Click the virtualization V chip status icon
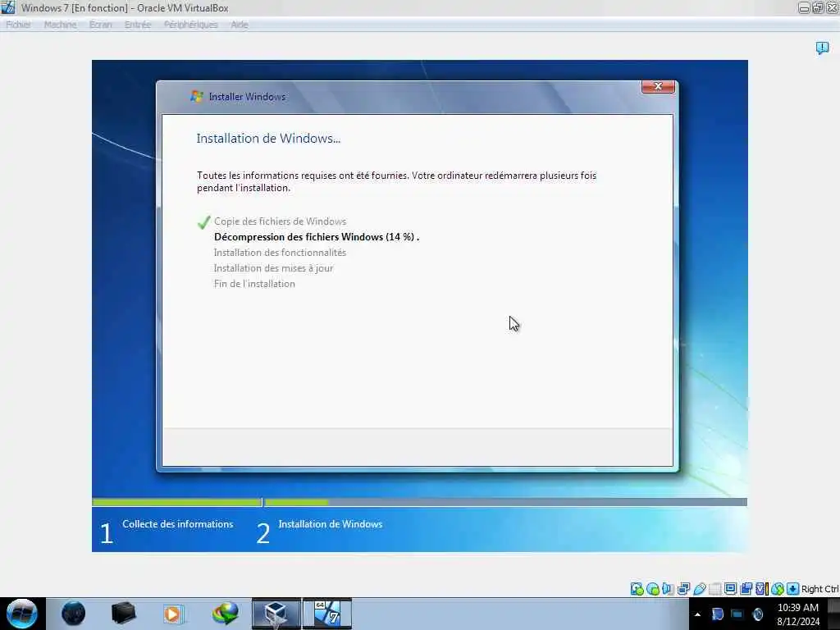This screenshot has width=840, height=630. (761, 589)
